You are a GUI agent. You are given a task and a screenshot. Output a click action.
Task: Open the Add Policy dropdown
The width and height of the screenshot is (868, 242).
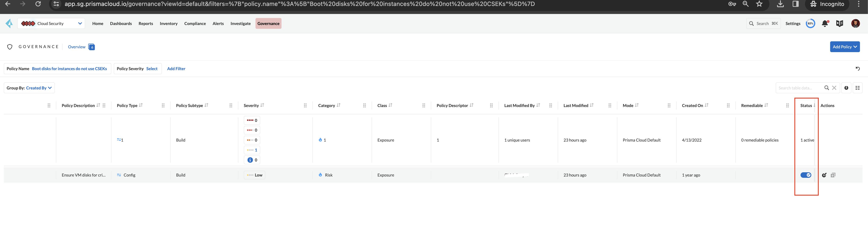point(845,47)
